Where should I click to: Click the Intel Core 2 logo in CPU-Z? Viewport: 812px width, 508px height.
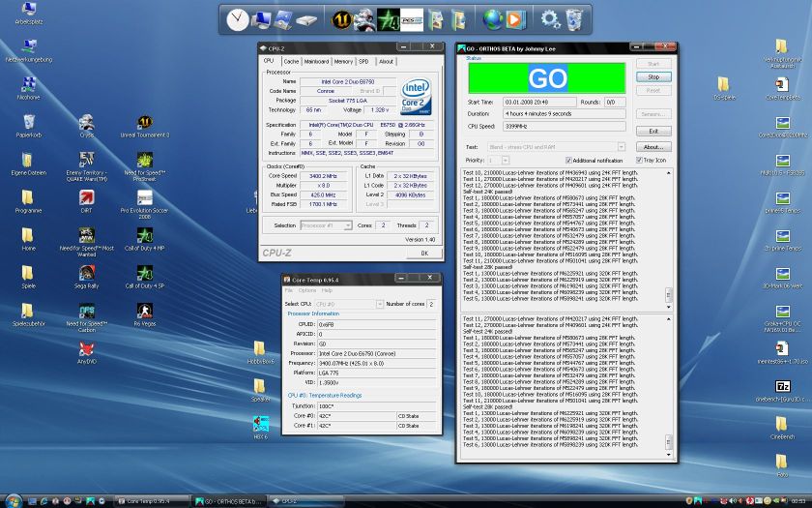click(x=416, y=96)
